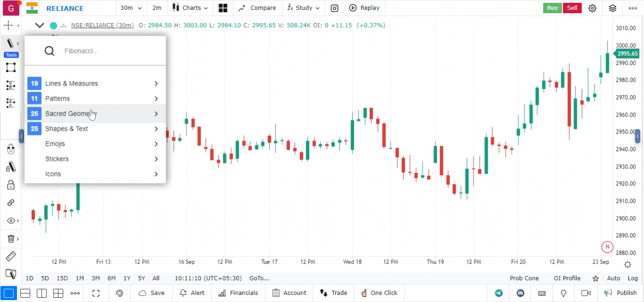Toggle the lock drawings padlock
This screenshot has height=302, width=644.
(x=11, y=185)
